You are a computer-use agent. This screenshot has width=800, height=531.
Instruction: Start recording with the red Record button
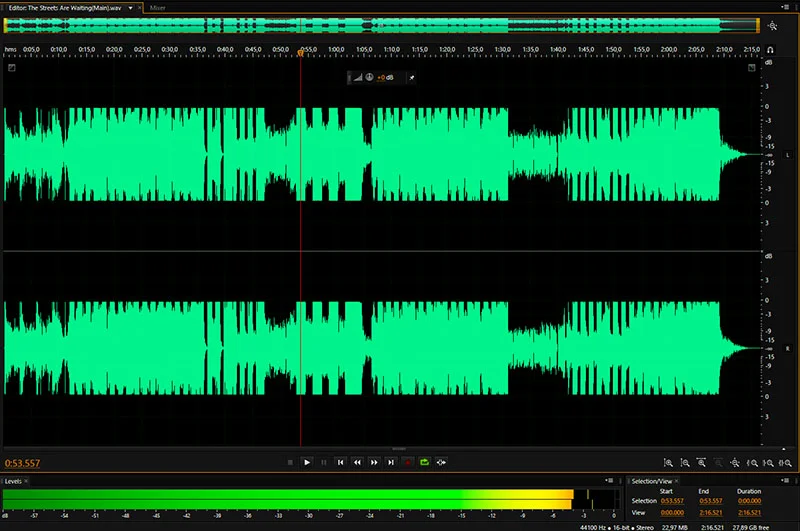pyautogui.click(x=408, y=462)
